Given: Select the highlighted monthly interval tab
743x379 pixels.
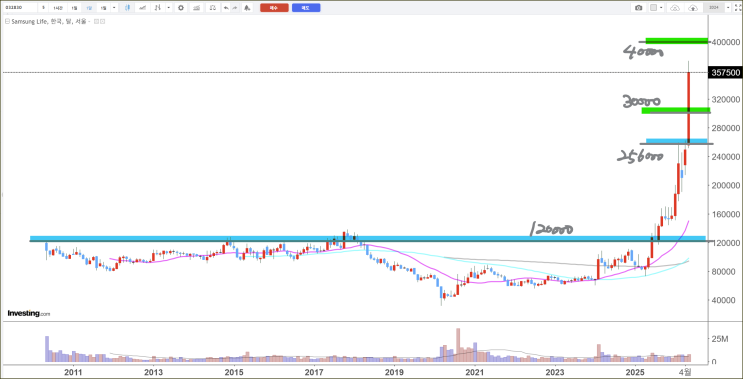Looking at the screenshot, I should (x=89, y=8).
